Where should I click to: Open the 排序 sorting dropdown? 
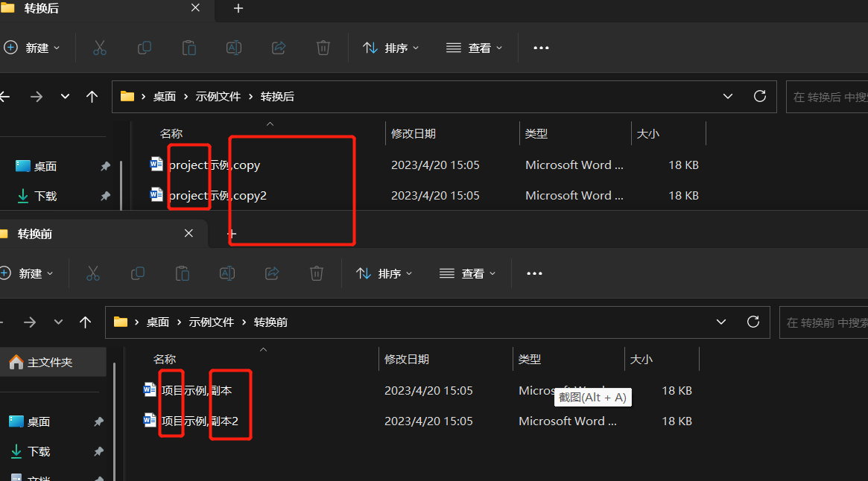[390, 48]
